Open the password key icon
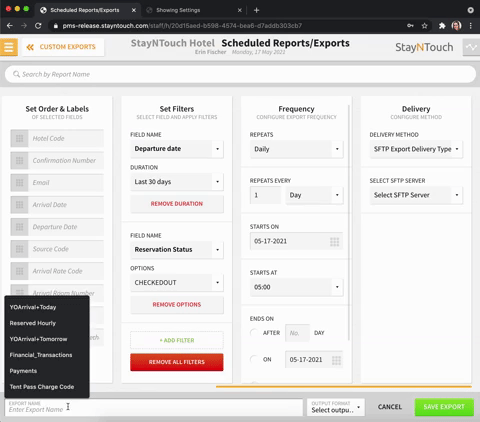 click(x=410, y=26)
